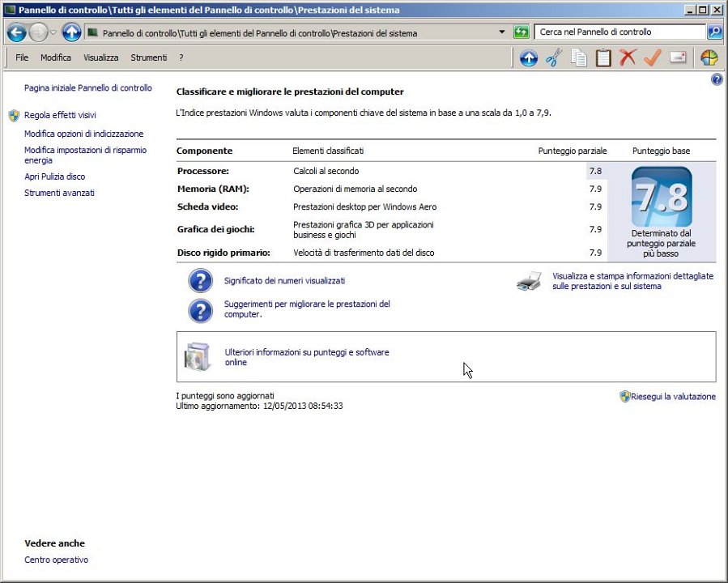Click the toolbar blue Up icon
Screen dimensions: 728x583
529,58
